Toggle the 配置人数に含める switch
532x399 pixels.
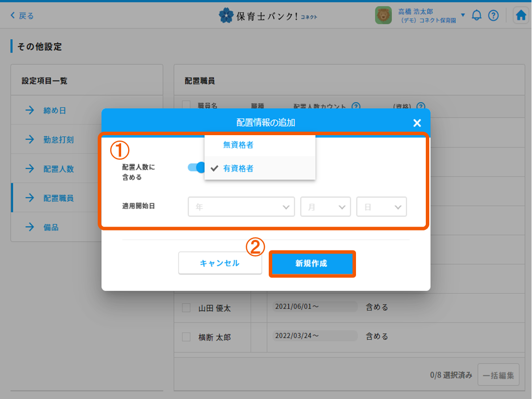(196, 167)
